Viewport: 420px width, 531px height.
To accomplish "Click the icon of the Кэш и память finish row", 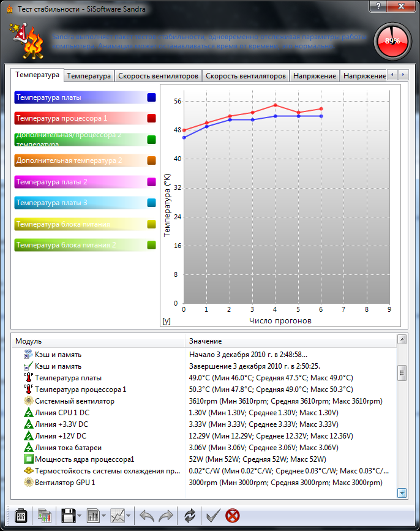I will [x=28, y=366].
